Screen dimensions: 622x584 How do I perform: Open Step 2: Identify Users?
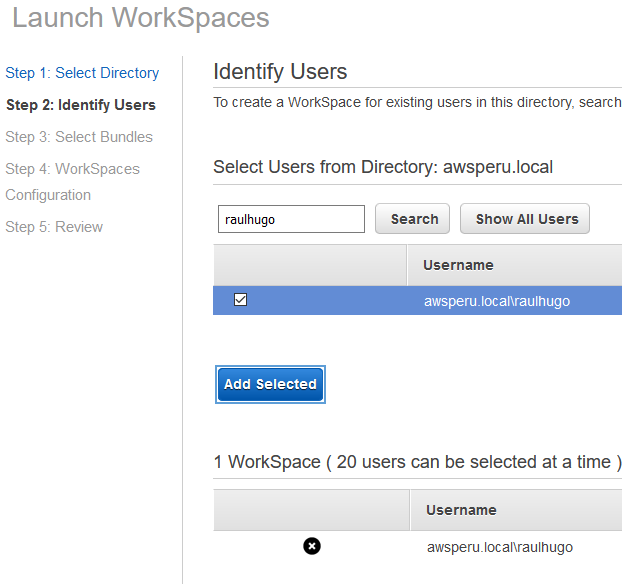(81, 105)
